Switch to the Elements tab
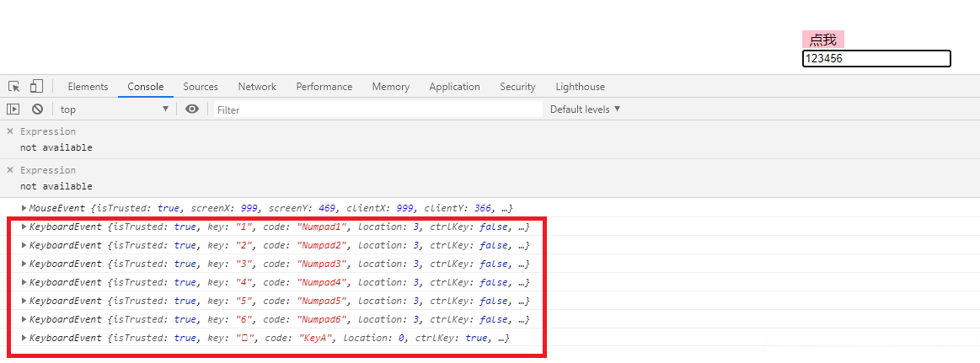The width and height of the screenshot is (980, 363). tap(88, 87)
